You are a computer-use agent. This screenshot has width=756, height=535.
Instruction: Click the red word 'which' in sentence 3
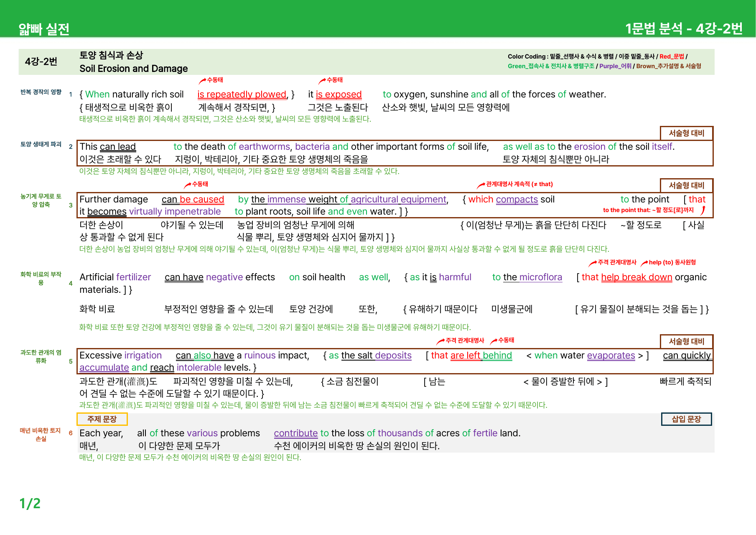pos(481,200)
